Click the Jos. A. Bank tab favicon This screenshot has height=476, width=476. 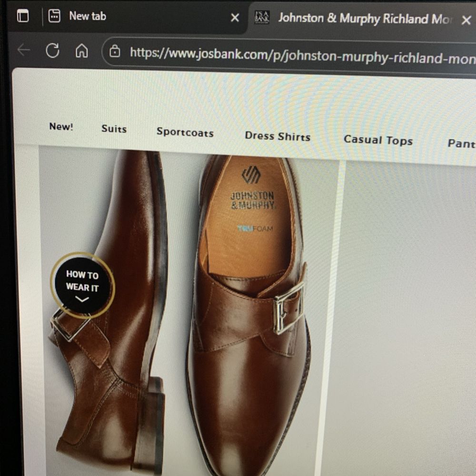pos(262,18)
